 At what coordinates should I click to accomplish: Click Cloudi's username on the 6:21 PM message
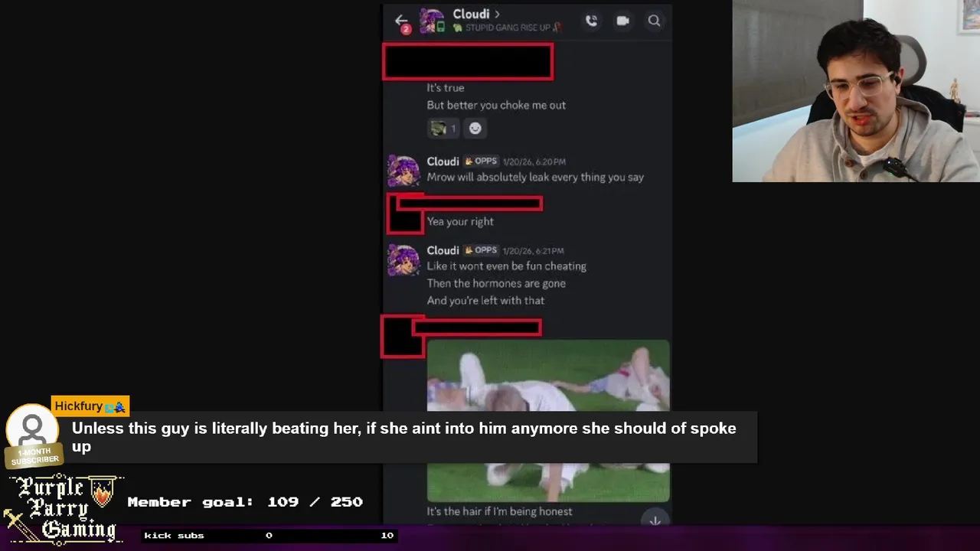point(443,250)
